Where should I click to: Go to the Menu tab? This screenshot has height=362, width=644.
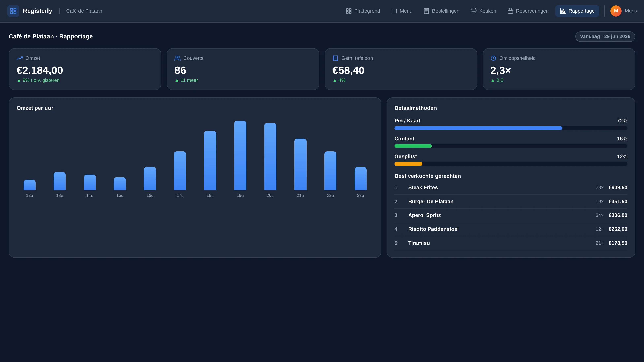pyautogui.click(x=402, y=11)
